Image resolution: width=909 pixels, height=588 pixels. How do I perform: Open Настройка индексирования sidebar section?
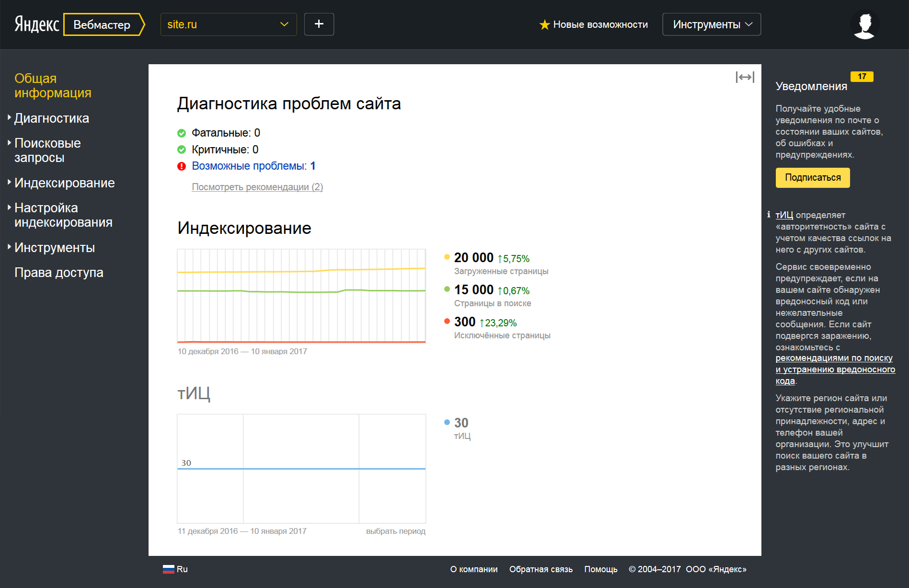click(x=63, y=215)
